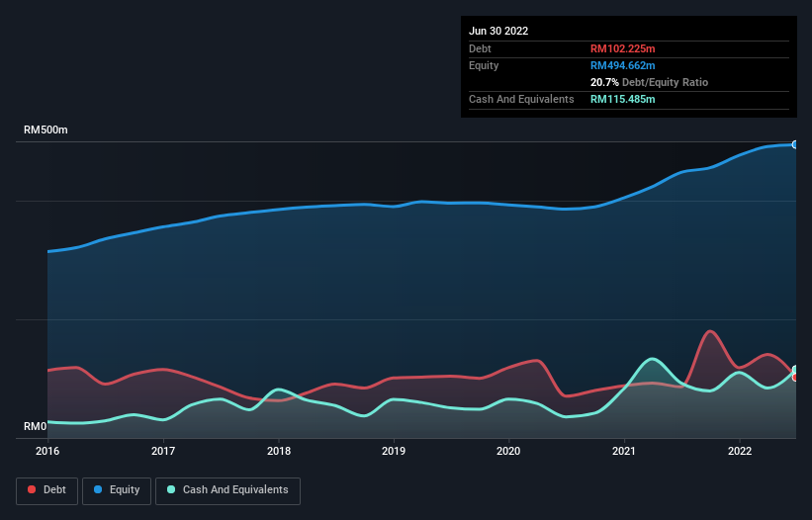Screen dimensions: 812x520
Task: Select the 2019 x-axis label
Action: [x=394, y=451]
